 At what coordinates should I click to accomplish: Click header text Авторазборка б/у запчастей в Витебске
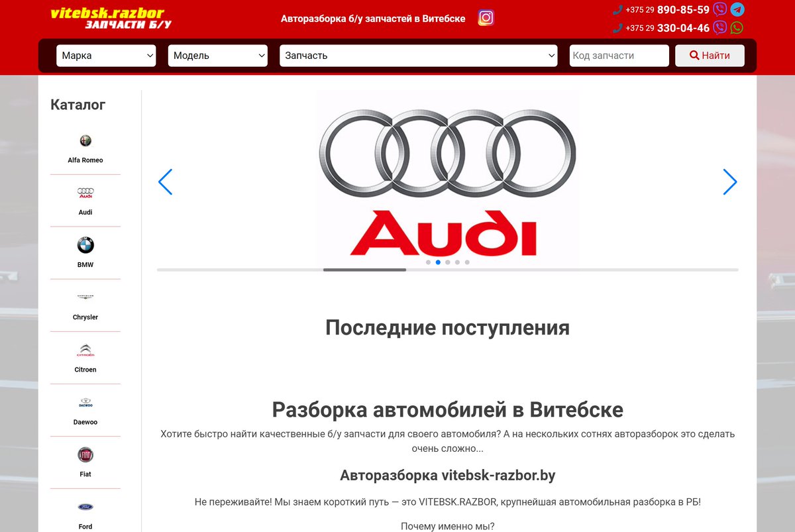[373, 19]
